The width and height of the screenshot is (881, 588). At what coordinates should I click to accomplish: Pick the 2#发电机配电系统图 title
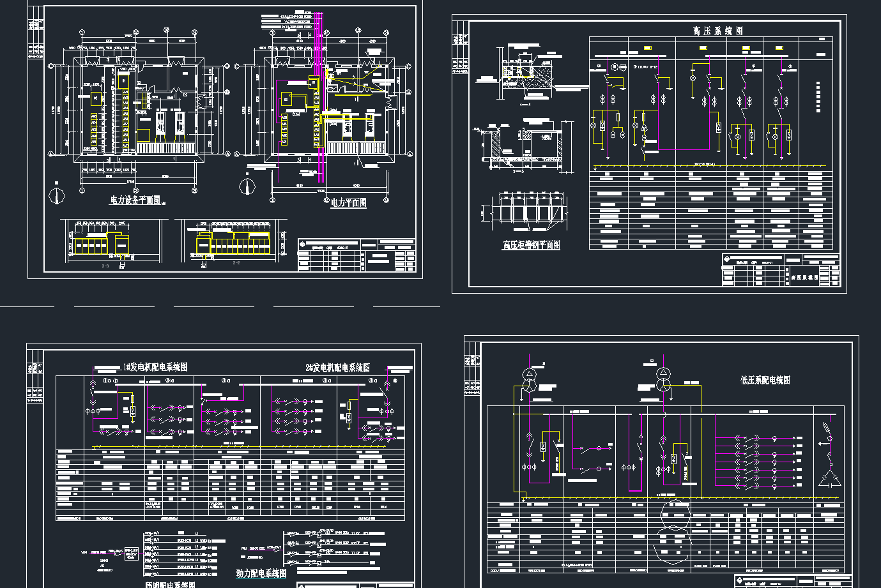337,368
